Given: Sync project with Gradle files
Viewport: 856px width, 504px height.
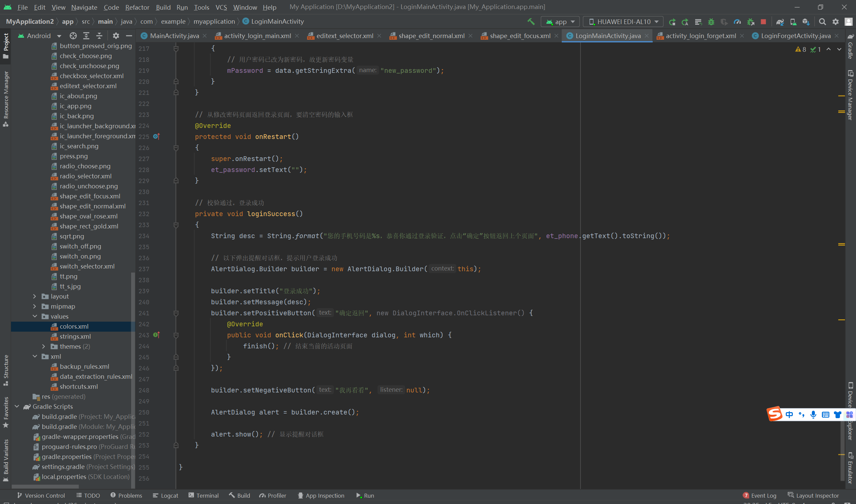Looking at the screenshot, I should [780, 22].
